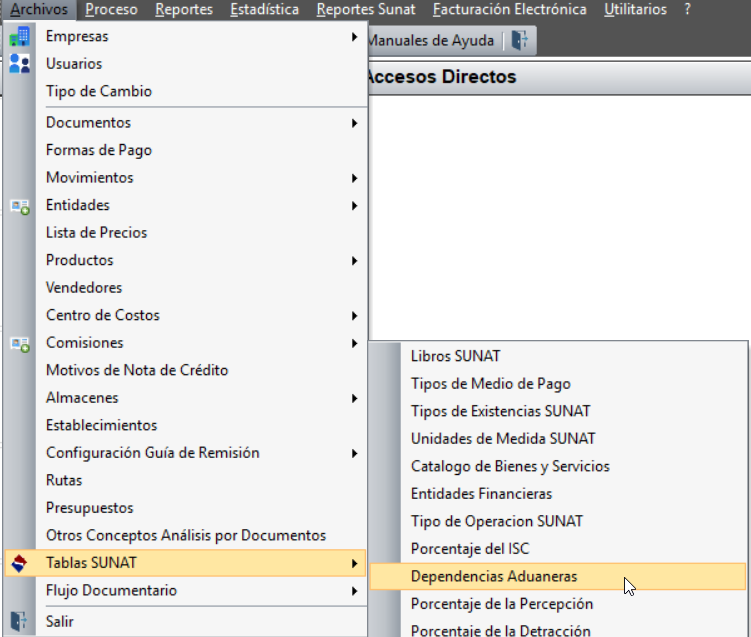Screen dimensions: 751x637
Task: Expand the Configuración Guía de Remisión arrow
Action: tap(354, 453)
